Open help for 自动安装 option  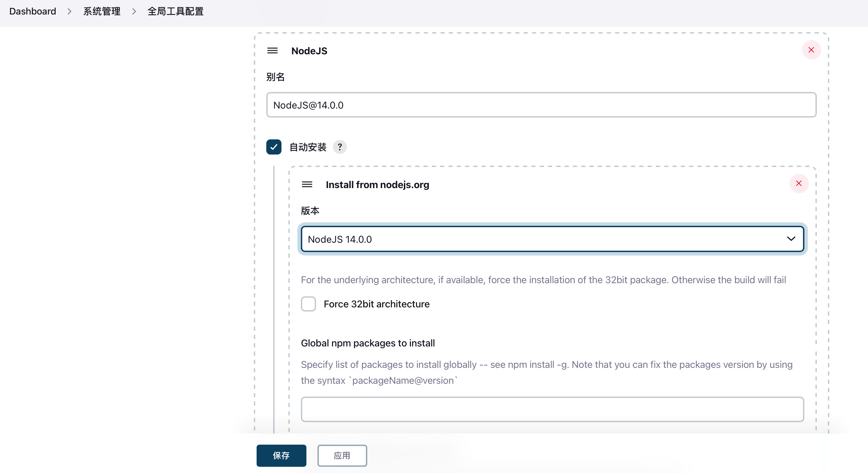click(x=340, y=147)
